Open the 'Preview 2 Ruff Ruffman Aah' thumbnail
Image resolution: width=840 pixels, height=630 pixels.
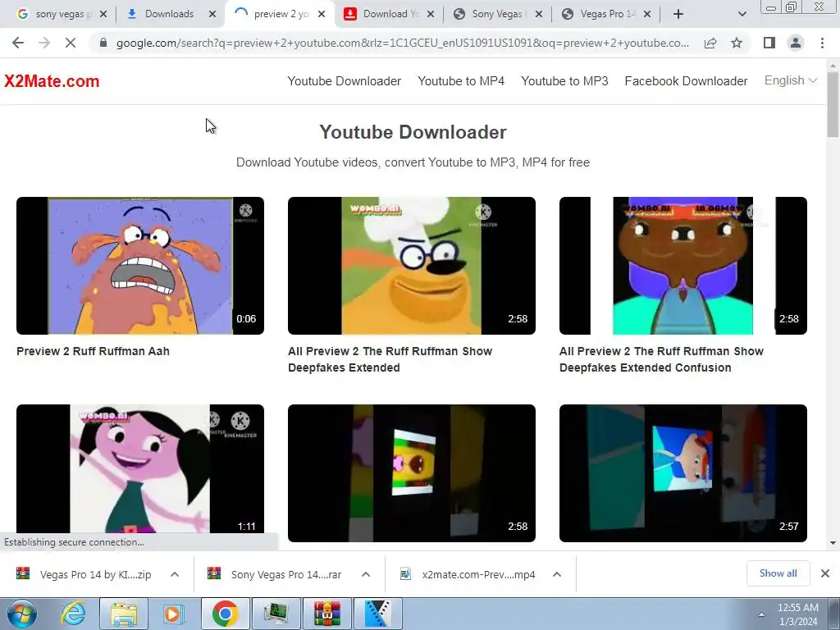click(139, 266)
